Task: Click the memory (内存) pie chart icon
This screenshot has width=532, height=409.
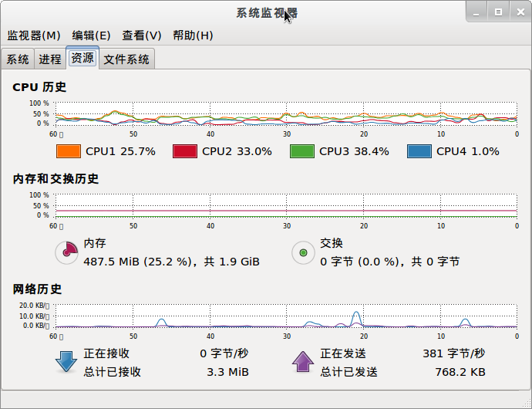Action: click(66, 253)
